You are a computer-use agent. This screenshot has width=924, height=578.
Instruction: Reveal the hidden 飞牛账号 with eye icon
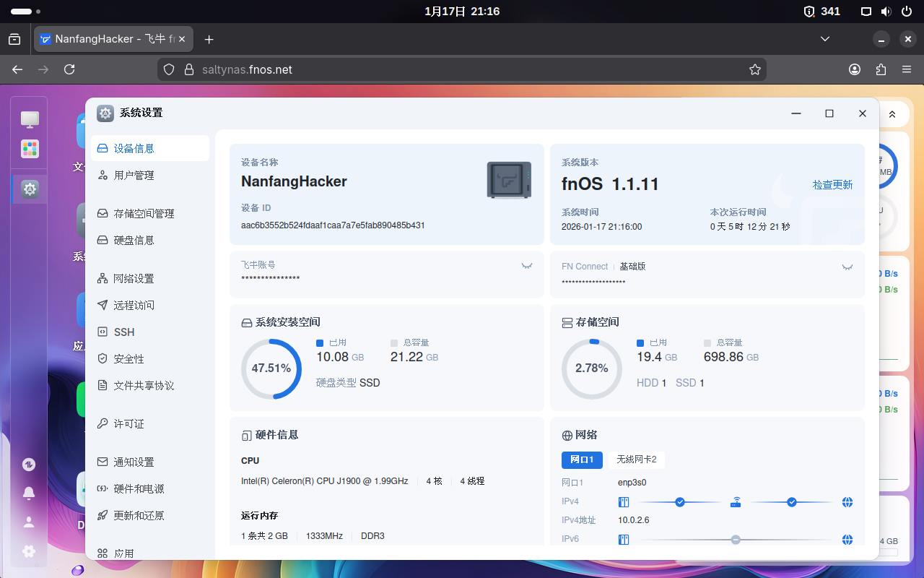pyautogui.click(x=527, y=266)
